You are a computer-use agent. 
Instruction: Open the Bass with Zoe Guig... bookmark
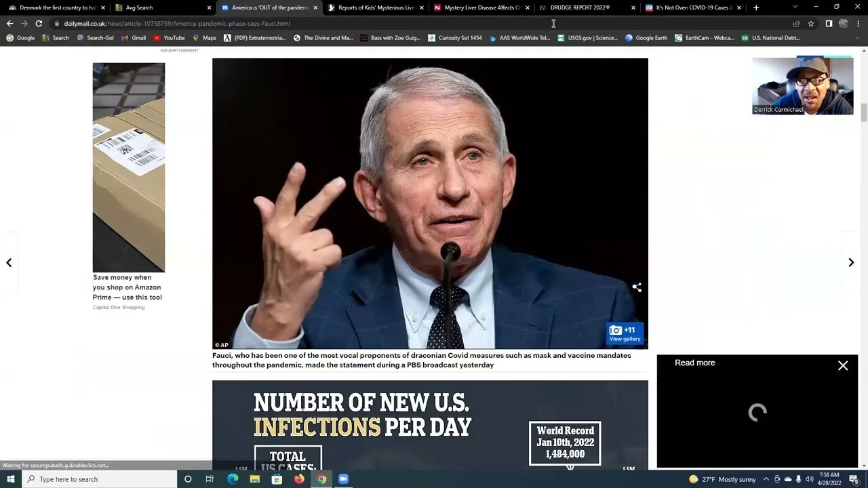(x=390, y=38)
